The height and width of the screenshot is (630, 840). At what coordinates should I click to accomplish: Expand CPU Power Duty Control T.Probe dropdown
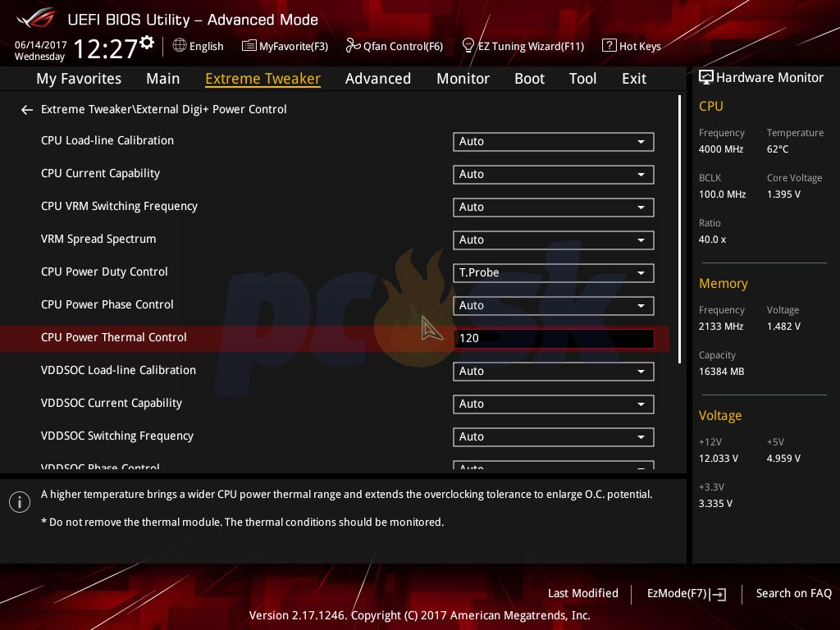pos(554,272)
